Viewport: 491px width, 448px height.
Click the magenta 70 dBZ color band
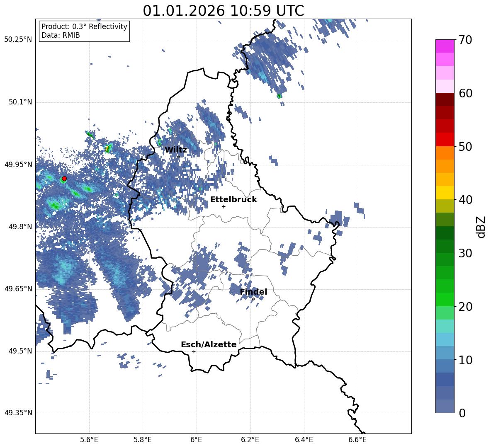click(445, 46)
